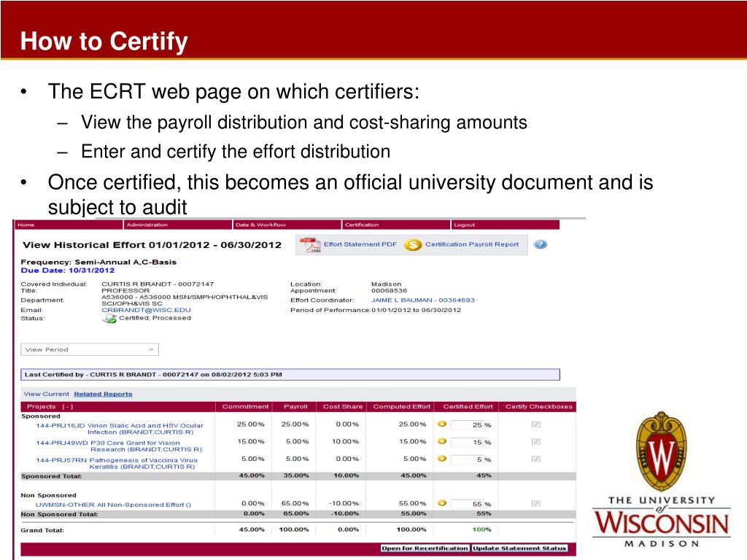Click the Non Sponsored Total row label
This screenshot has width=747, height=560.
point(59,514)
